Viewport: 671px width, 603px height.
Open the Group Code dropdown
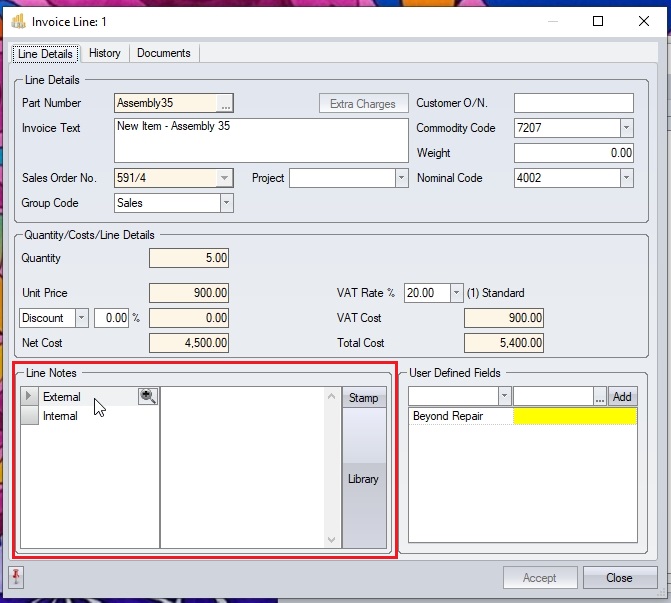[226, 203]
